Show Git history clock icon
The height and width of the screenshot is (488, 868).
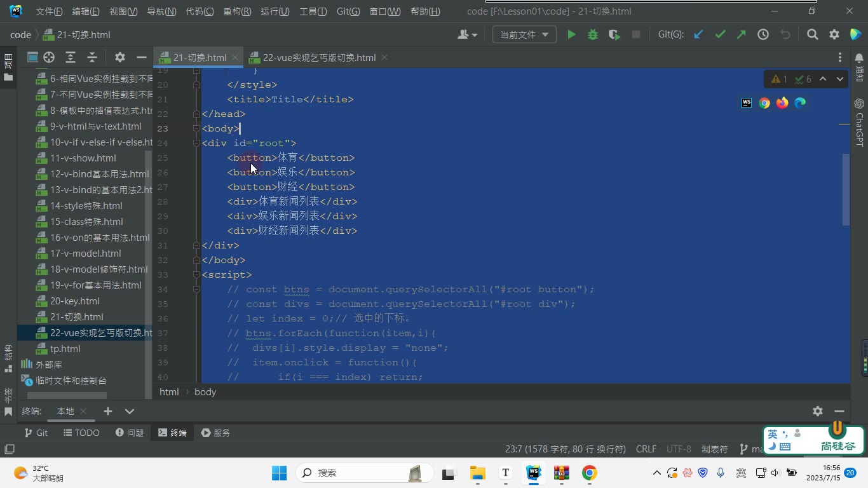[x=763, y=35]
